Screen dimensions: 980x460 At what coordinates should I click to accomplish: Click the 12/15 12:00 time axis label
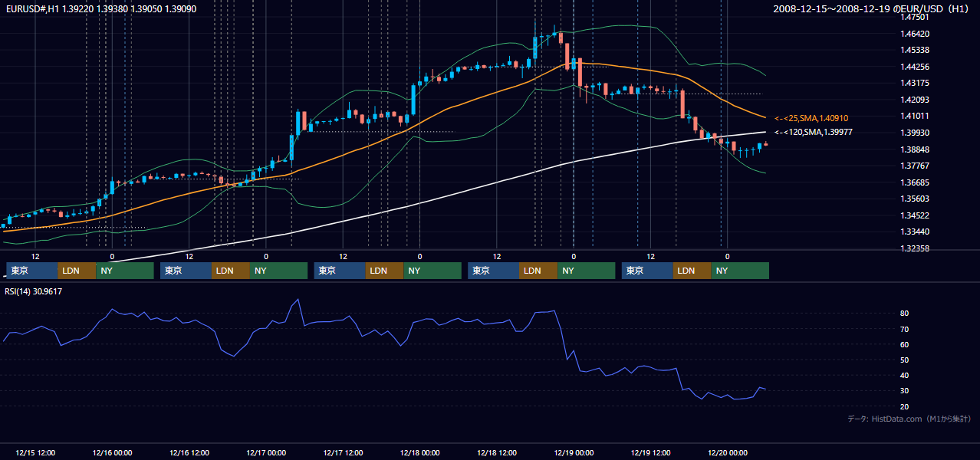[35, 452]
